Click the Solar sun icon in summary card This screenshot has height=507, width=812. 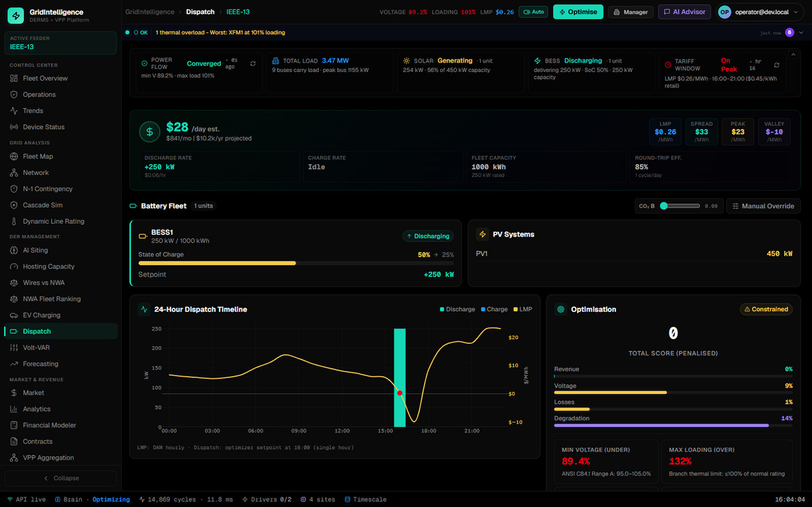pos(406,61)
